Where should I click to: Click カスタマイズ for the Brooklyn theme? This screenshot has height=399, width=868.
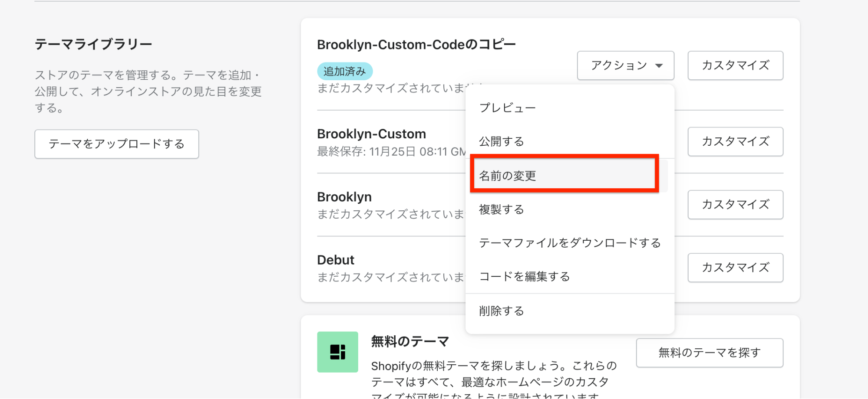point(735,204)
